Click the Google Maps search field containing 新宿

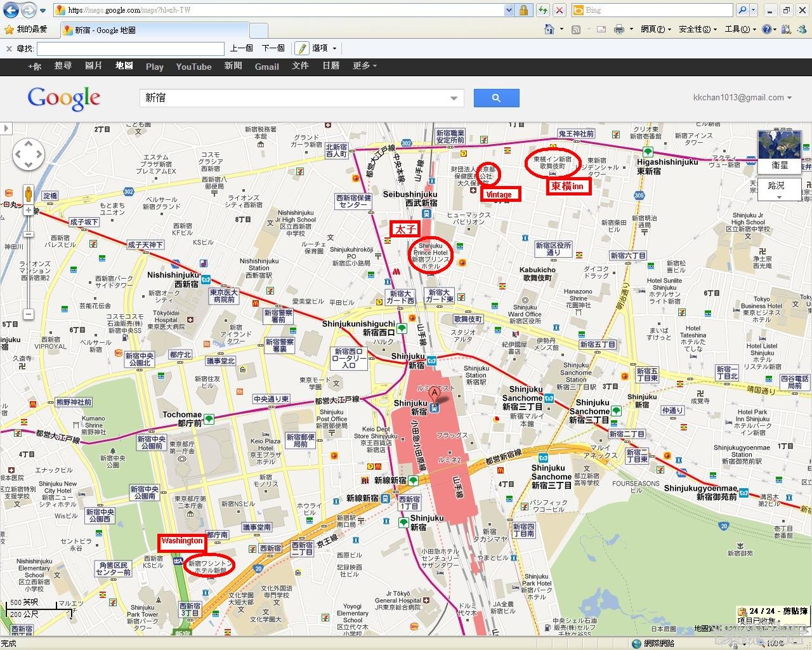click(x=294, y=98)
